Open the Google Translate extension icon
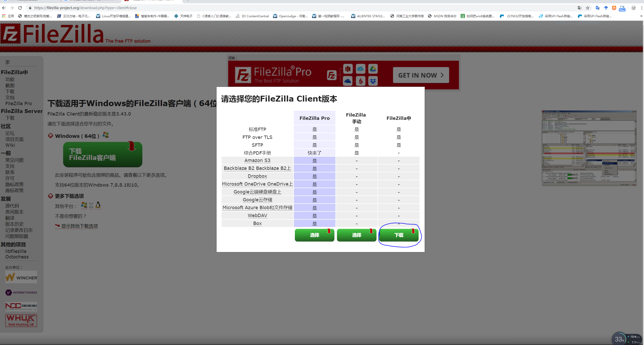Image resolution: width=644 pixels, height=345 pixels. pyautogui.click(x=598, y=8)
